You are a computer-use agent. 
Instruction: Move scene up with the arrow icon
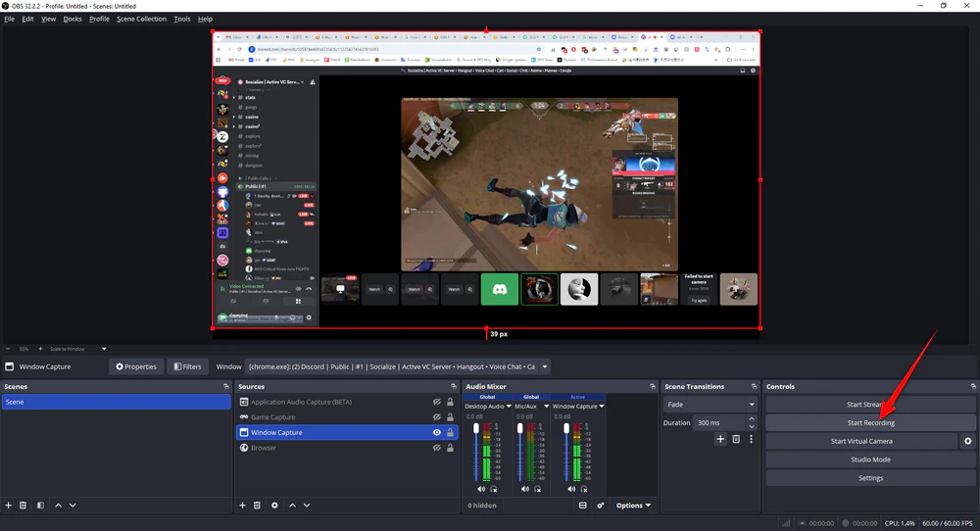point(58,506)
